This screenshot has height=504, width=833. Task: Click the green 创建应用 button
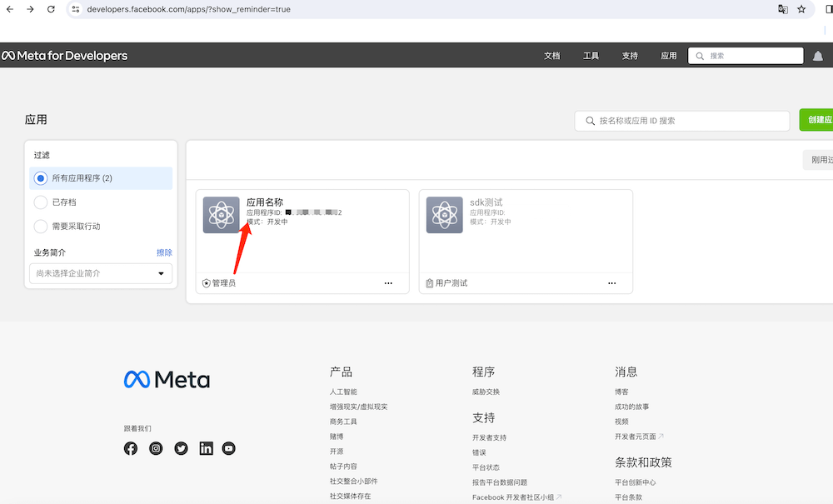(816, 120)
